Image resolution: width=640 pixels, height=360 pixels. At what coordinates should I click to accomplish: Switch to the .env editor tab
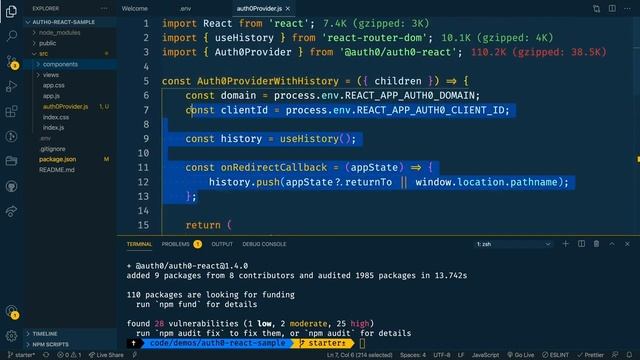tap(185, 9)
